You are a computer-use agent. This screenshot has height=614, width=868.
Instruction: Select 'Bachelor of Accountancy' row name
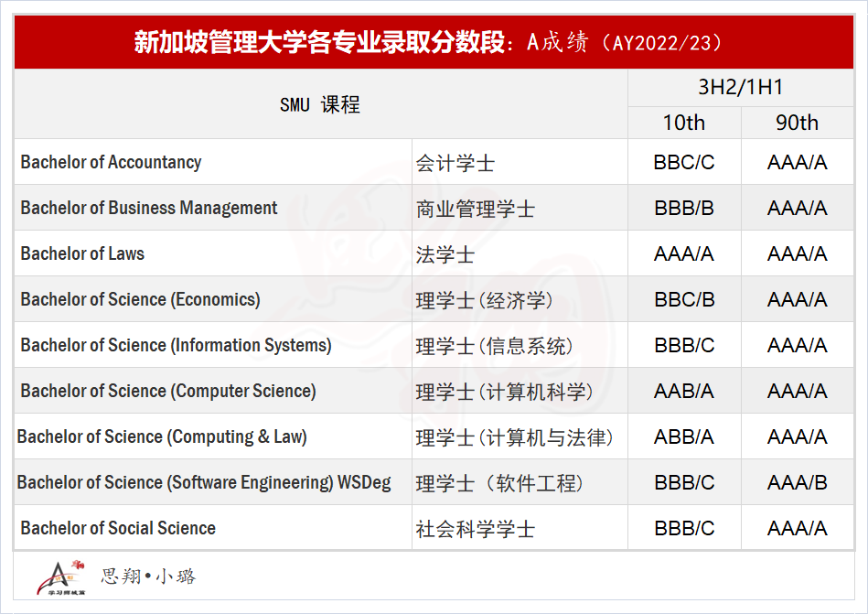(111, 162)
